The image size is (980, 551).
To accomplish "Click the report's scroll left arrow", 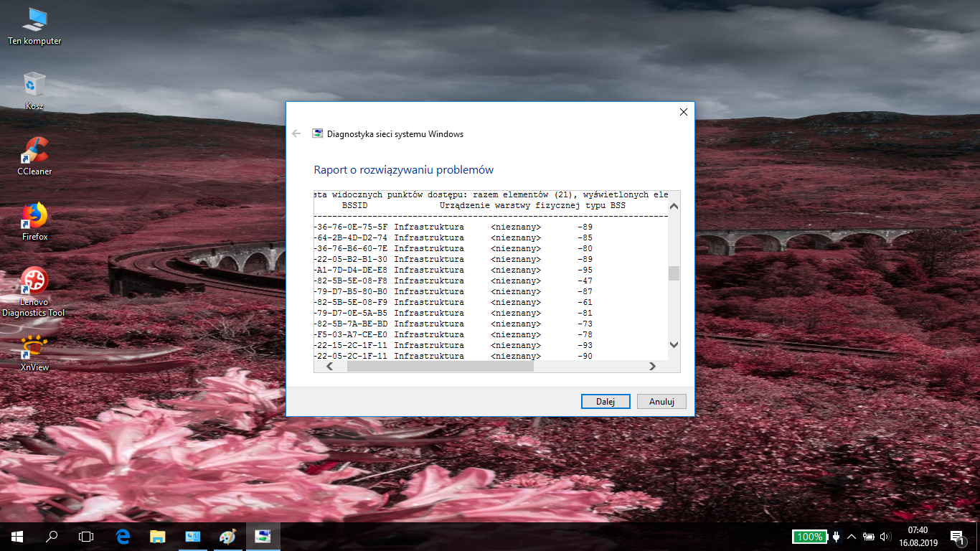I will point(330,366).
